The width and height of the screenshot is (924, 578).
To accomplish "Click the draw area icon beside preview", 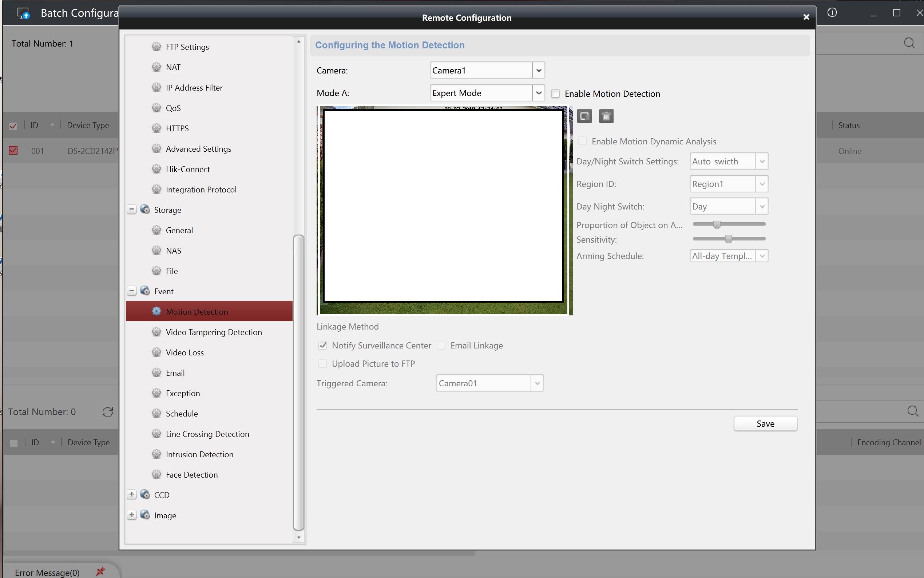I will [584, 116].
